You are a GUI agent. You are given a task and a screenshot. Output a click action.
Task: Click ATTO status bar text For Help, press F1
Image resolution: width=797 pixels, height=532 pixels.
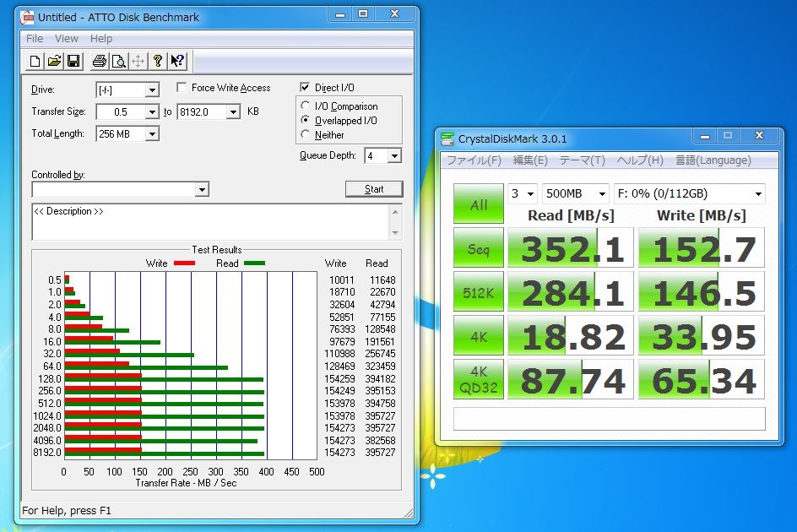point(67,511)
